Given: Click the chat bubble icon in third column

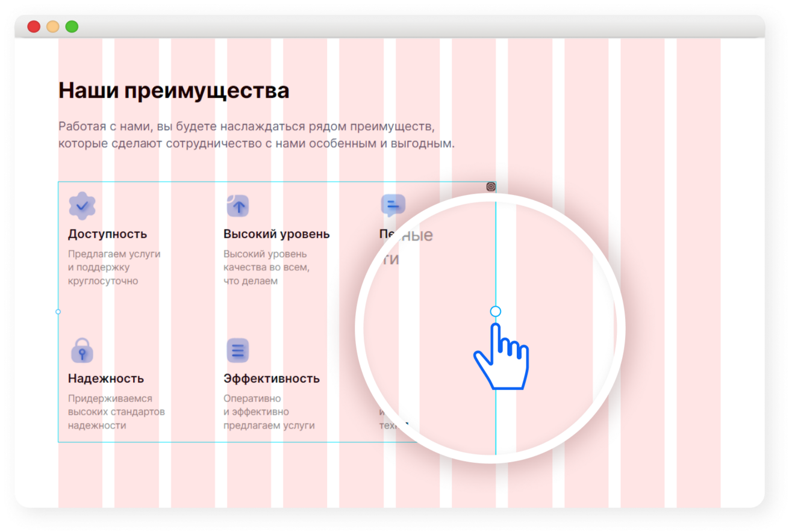Looking at the screenshot, I should click(x=393, y=206).
